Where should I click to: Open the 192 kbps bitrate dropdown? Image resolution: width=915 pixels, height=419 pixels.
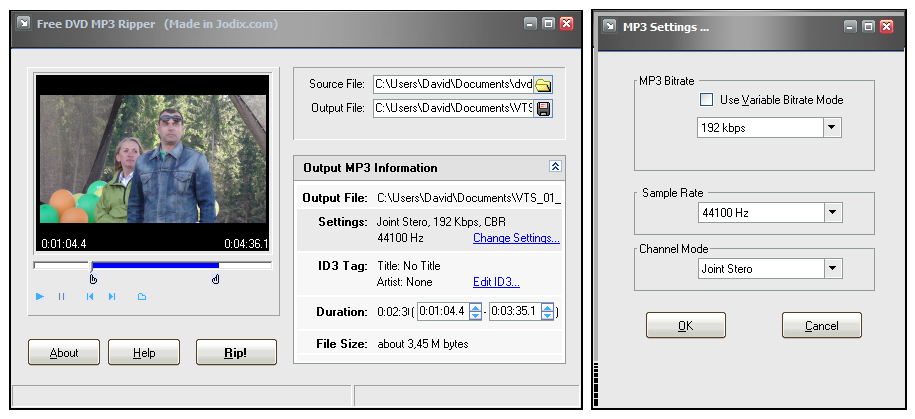pyautogui.click(x=832, y=127)
